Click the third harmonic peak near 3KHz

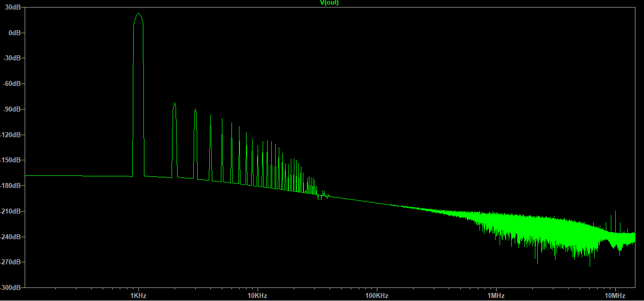coord(196,110)
